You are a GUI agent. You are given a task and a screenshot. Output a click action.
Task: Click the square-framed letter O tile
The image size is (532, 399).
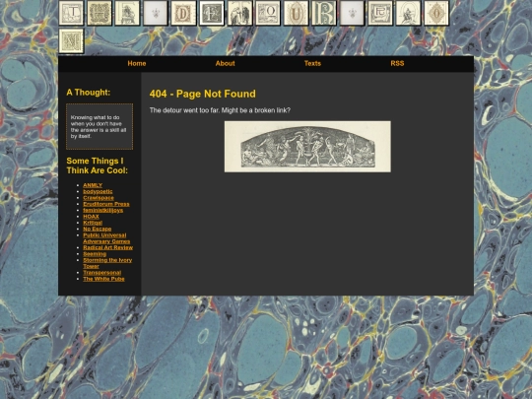pos(268,13)
